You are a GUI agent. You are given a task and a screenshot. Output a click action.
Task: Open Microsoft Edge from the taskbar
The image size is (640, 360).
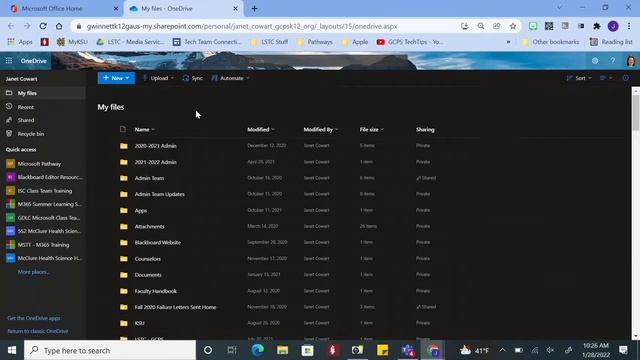258,350
